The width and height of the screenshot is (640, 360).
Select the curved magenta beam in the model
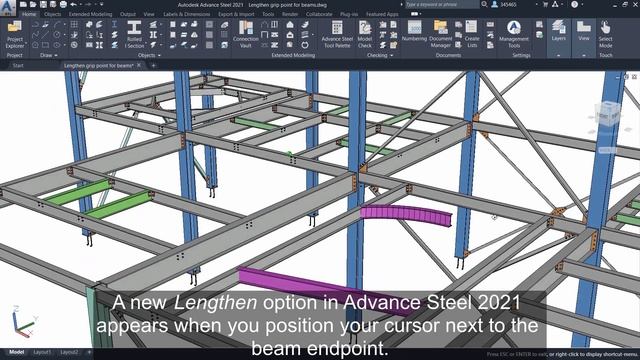click(406, 215)
